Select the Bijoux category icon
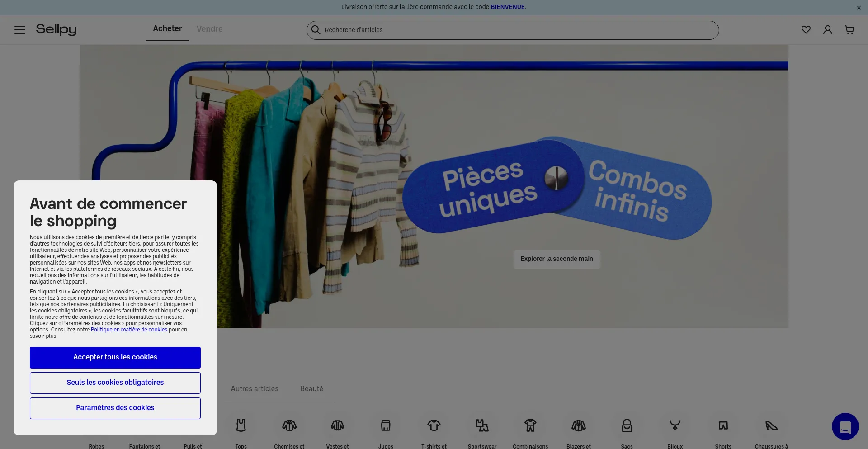Viewport: 868px width, 449px height. point(675,425)
